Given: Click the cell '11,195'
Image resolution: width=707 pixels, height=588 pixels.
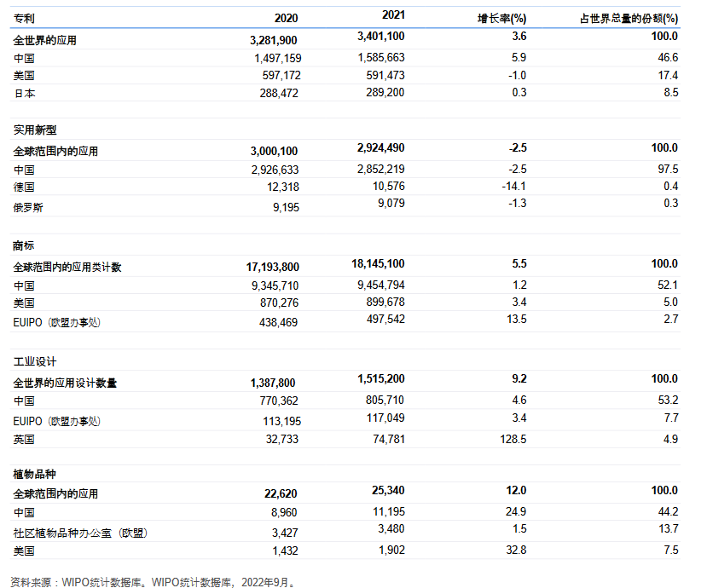Looking at the screenshot, I should click(x=389, y=512).
